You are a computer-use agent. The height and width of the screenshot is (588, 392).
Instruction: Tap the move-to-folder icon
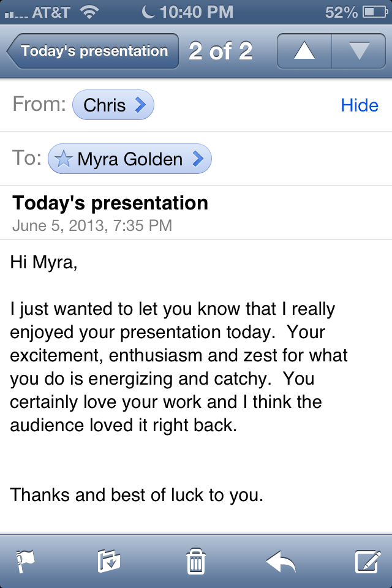(x=109, y=560)
